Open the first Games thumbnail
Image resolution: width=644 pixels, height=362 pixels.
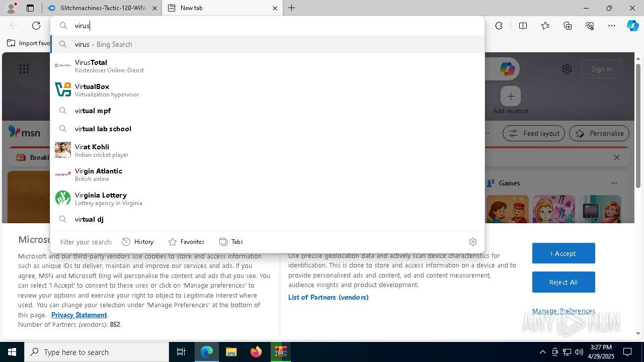tap(508, 209)
